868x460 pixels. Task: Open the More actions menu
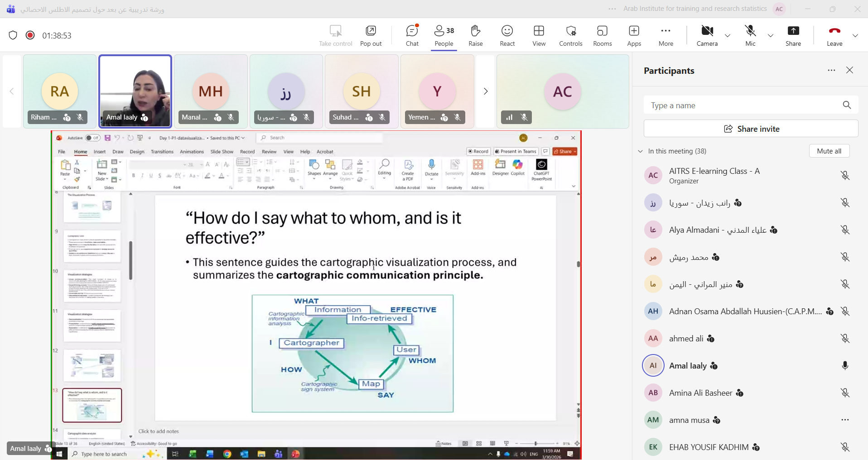[x=665, y=35]
